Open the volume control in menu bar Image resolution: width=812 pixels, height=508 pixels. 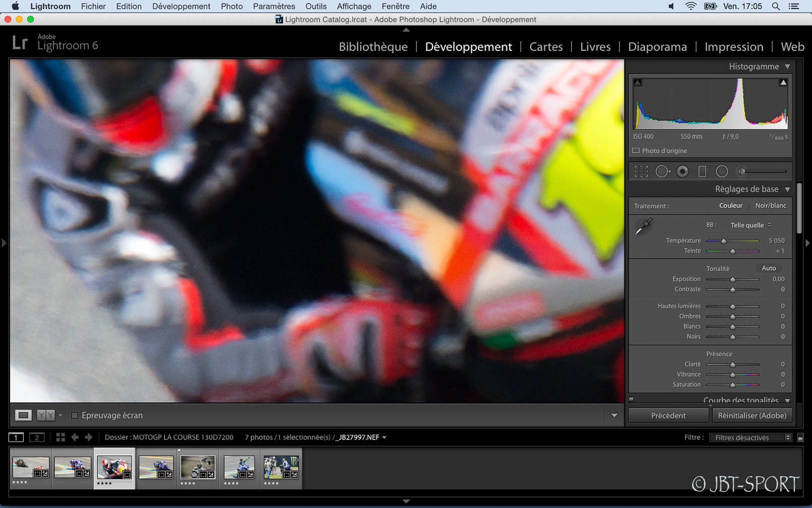pyautogui.click(x=671, y=7)
